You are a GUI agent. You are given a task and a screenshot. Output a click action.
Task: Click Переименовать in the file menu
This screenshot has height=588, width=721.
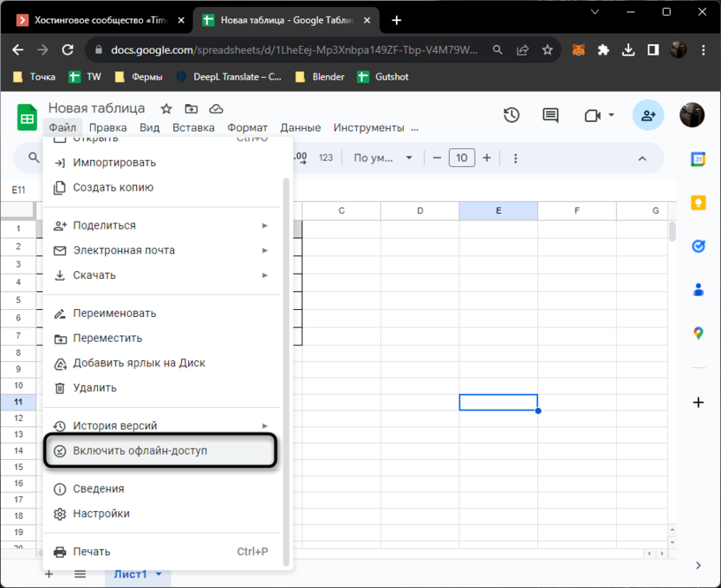pos(114,313)
